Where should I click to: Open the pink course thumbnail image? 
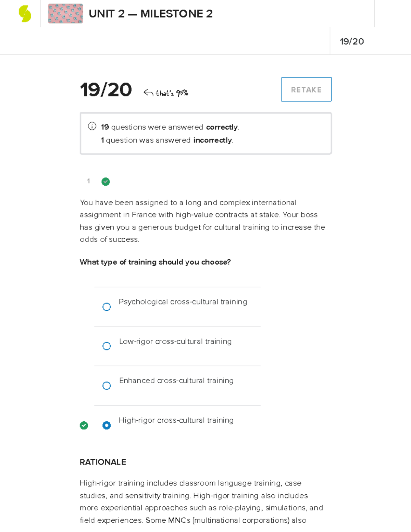point(65,14)
